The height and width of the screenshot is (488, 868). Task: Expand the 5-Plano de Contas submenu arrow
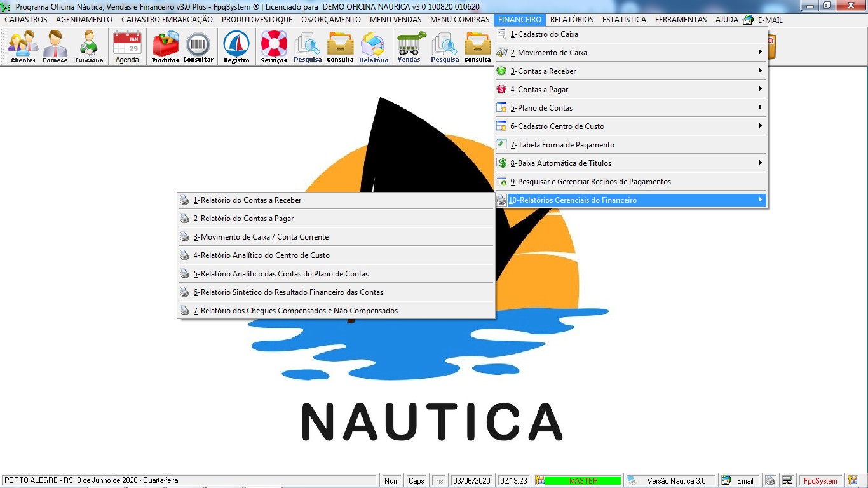(760, 108)
